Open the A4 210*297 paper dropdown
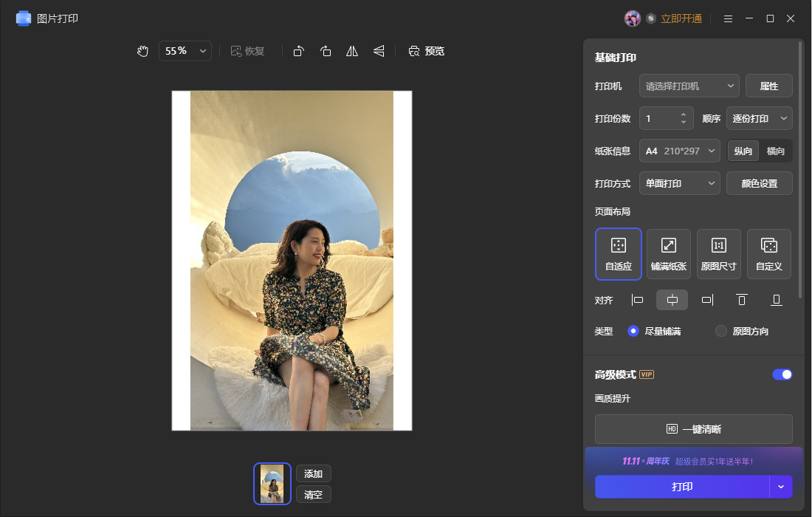This screenshot has height=517, width=812. (x=679, y=151)
